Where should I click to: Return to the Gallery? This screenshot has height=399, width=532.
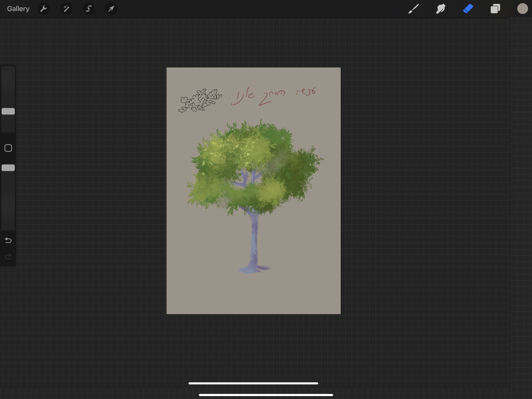click(x=18, y=9)
